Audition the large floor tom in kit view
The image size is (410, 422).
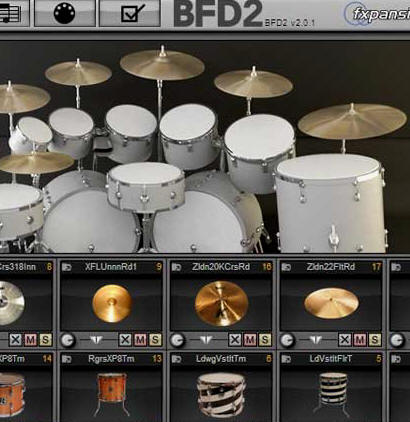[x=330, y=203]
